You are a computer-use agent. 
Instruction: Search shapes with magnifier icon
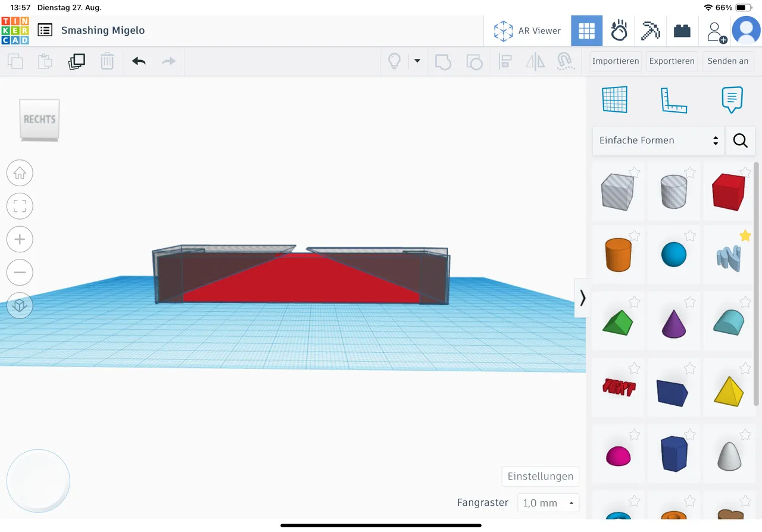pos(741,140)
